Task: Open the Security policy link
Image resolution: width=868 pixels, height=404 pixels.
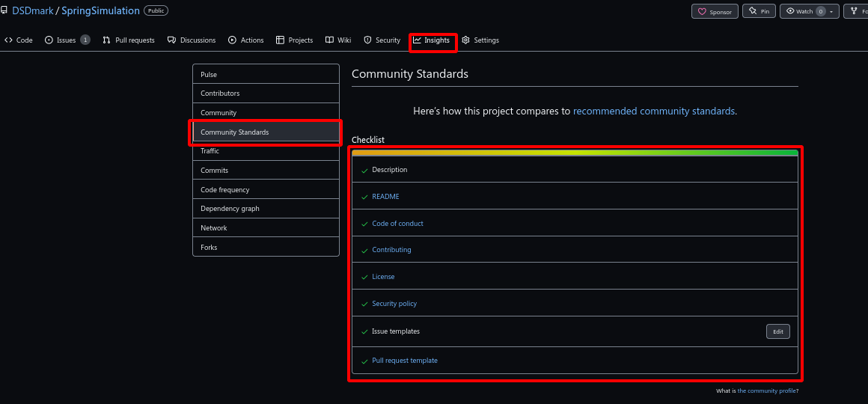Action: [x=394, y=304]
